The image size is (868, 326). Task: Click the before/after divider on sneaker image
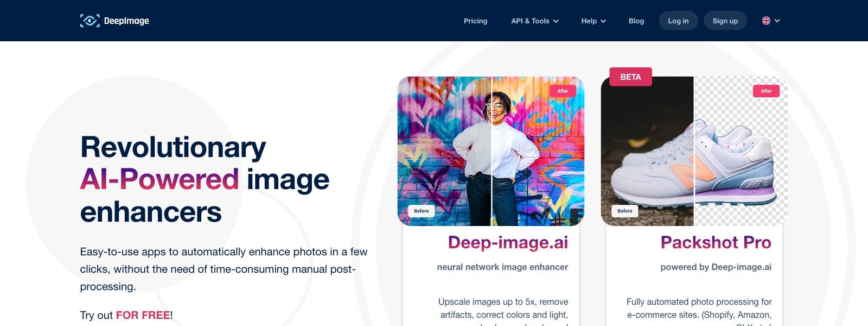tap(694, 151)
